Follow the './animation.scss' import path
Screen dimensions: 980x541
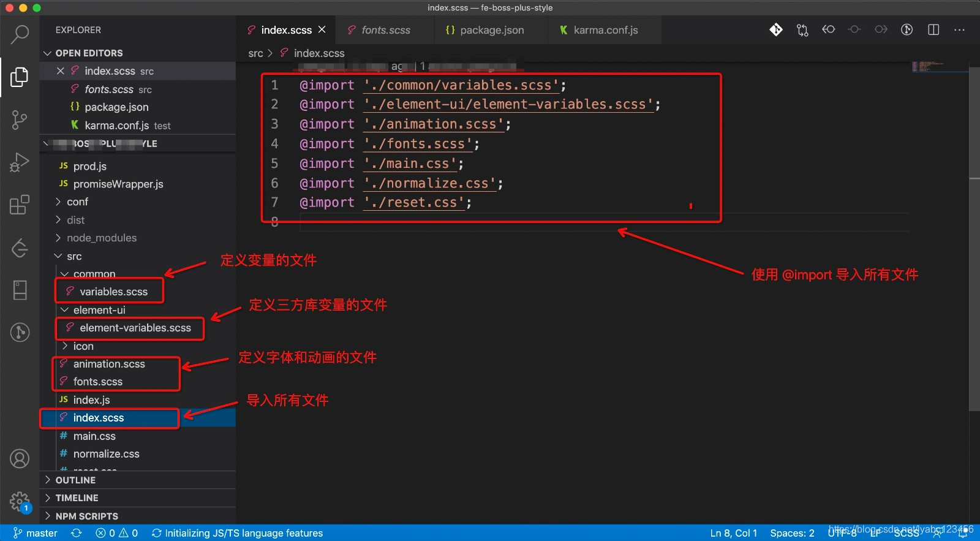[434, 124]
